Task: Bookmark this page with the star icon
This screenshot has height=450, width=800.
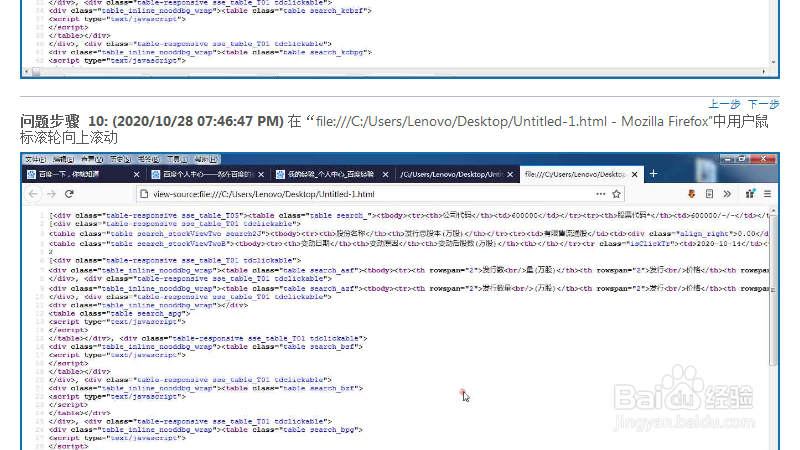Action: [616, 194]
